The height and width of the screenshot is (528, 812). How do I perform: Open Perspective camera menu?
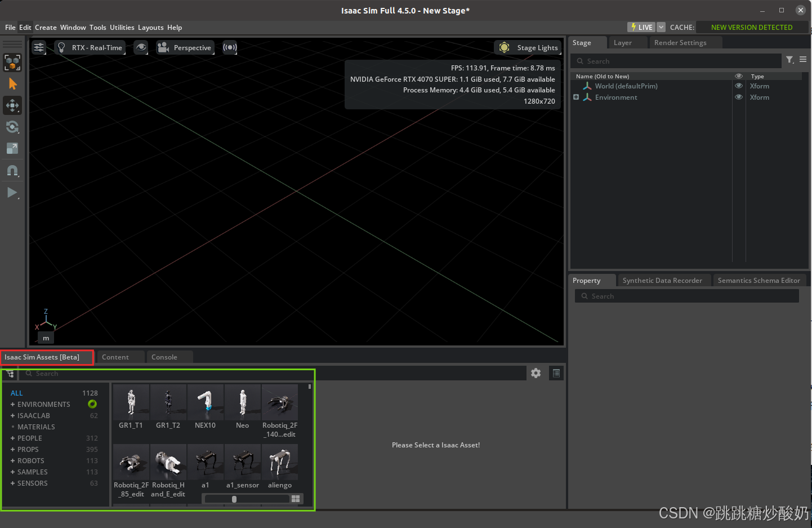(185, 47)
